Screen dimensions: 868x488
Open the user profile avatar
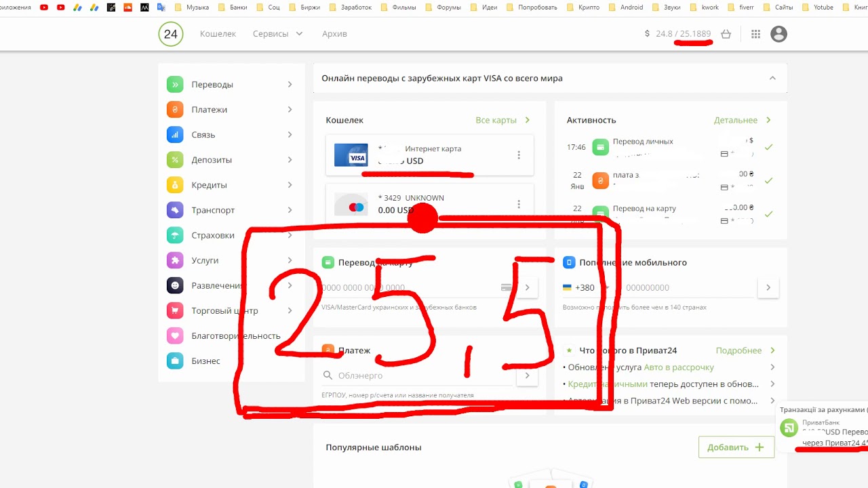(778, 34)
